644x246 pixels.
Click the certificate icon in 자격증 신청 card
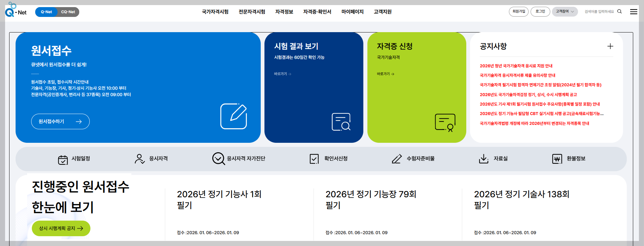click(x=445, y=122)
